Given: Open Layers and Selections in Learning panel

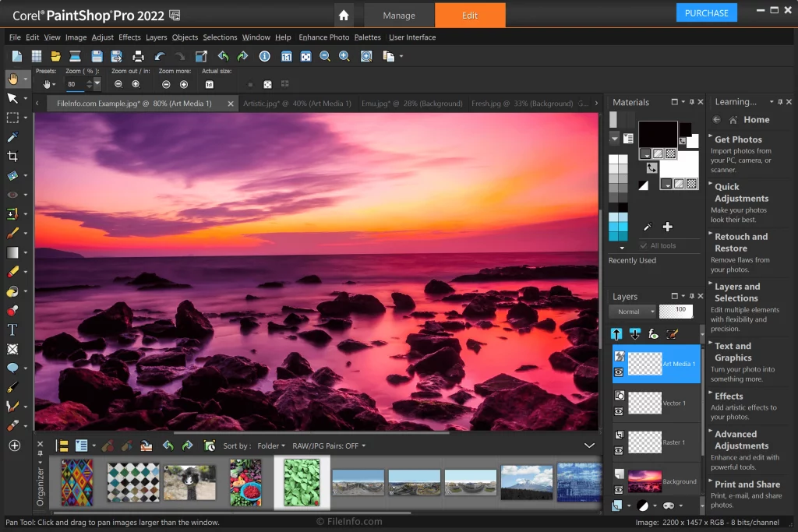Looking at the screenshot, I should tap(739, 292).
